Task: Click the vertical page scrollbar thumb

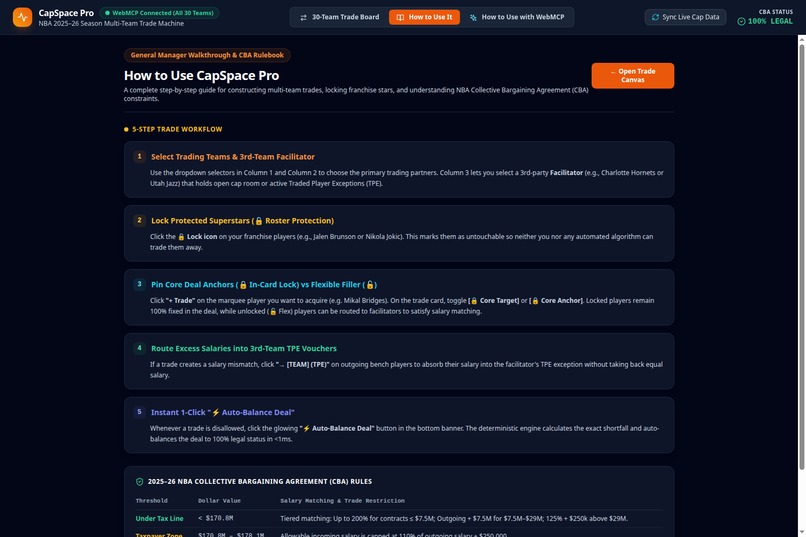Action: tap(801, 256)
